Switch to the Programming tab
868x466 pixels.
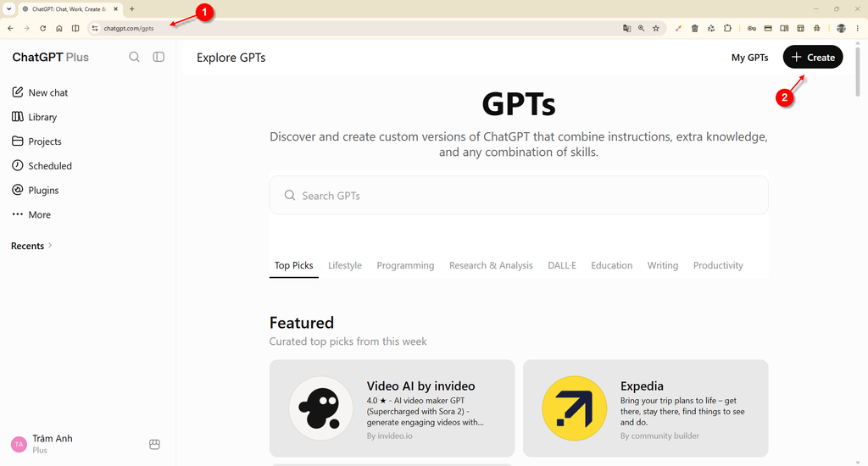pos(405,266)
